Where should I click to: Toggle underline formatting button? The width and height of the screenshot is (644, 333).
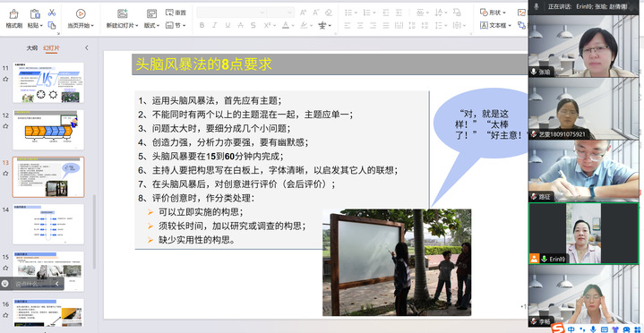coord(228,25)
